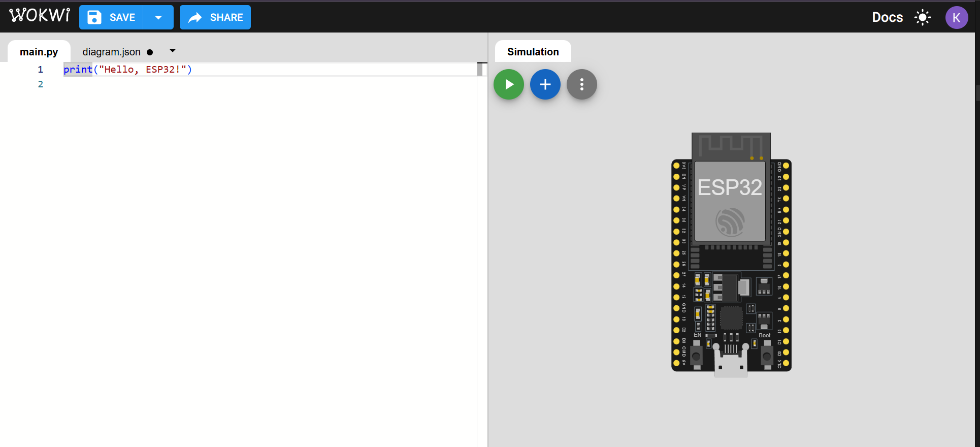The width and height of the screenshot is (980, 447).
Task: Click the SAVE button
Action: [111, 17]
